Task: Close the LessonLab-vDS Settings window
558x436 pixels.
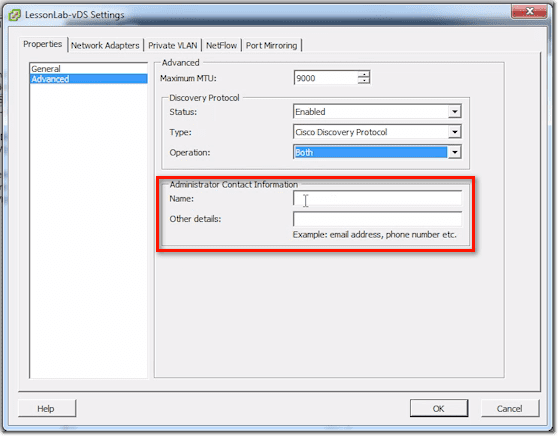Action: pyautogui.click(x=529, y=11)
